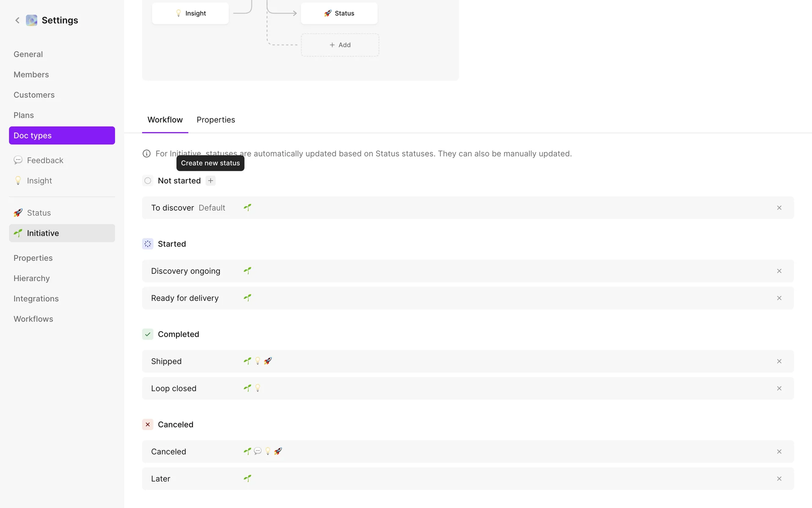Click the info icon before the Initiative description
The height and width of the screenshot is (508, 812).
[x=146, y=154]
